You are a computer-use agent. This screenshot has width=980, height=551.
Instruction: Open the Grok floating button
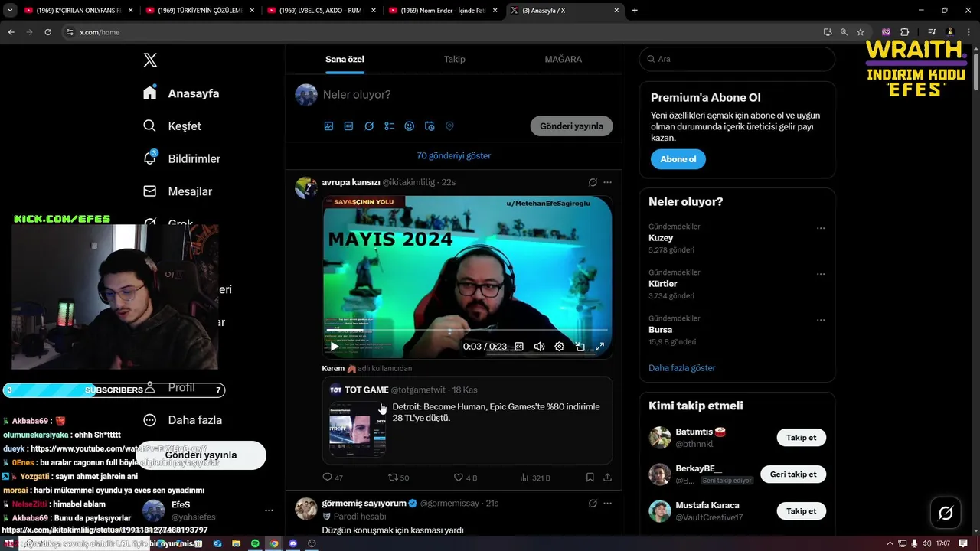(x=946, y=513)
